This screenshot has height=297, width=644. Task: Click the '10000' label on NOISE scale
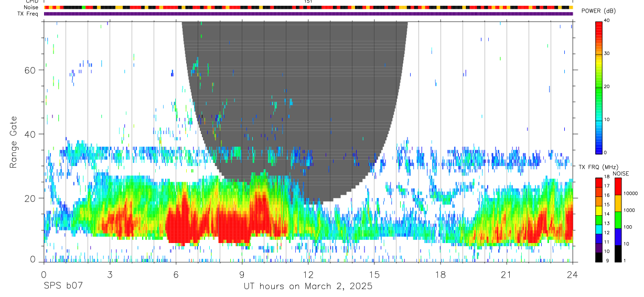tap(630, 193)
